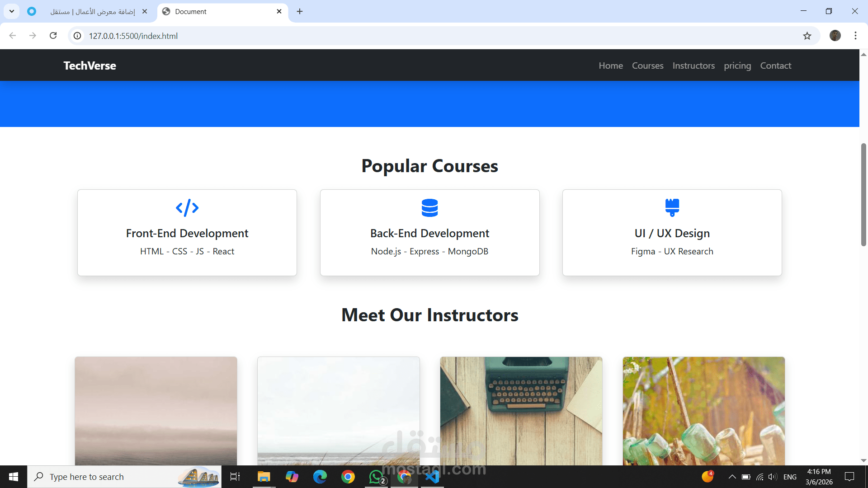The width and height of the screenshot is (868, 488).
Task: Navigate to the pricing section
Action: pos(737,66)
